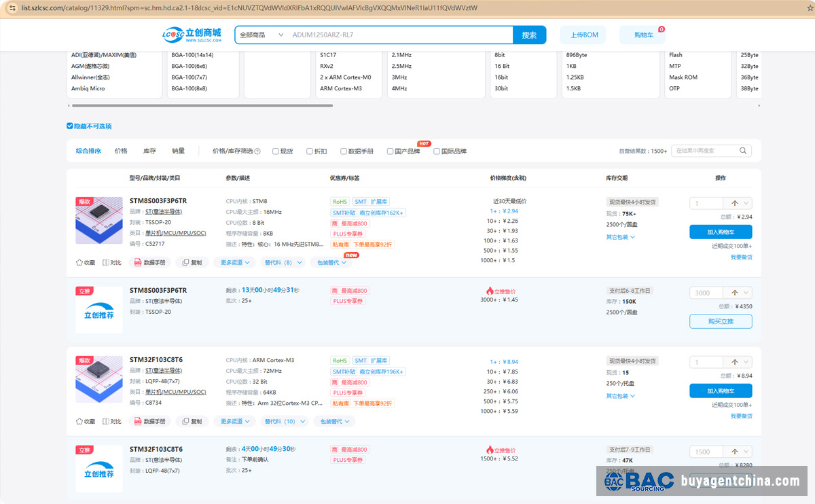Open ST(意法半导体) brand link for STM8S003F3P6TR

coord(163,212)
